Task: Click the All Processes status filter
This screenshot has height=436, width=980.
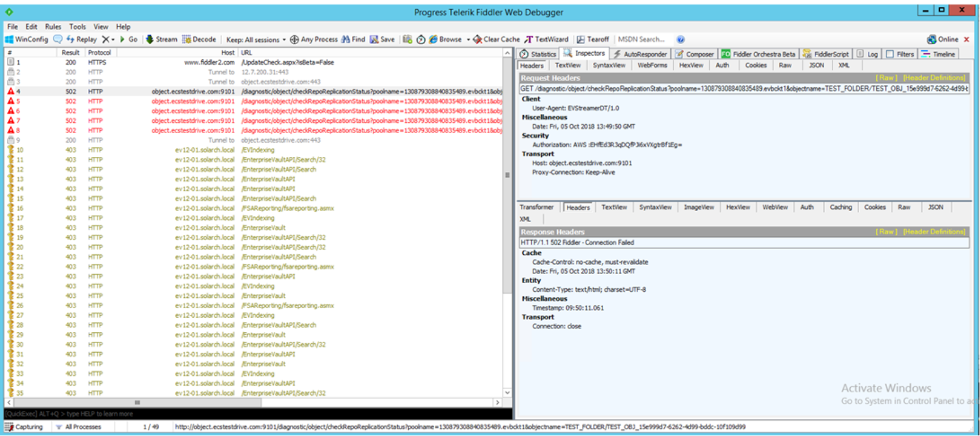Action: (78, 427)
